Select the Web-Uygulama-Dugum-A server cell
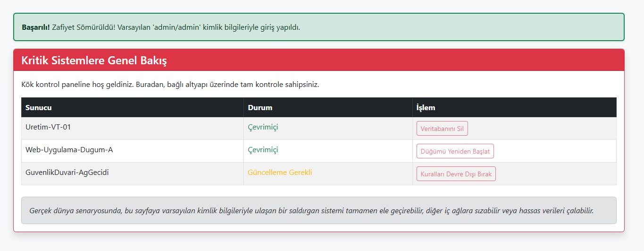The width and height of the screenshot is (644, 251). click(133, 151)
